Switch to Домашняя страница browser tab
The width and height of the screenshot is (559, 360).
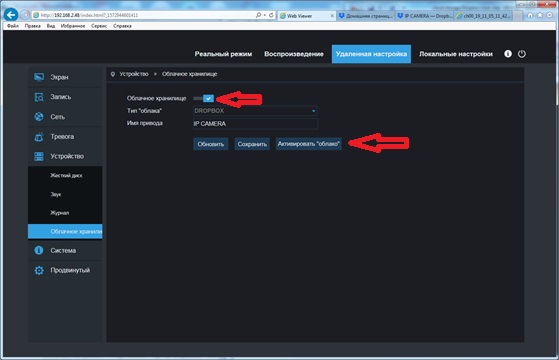click(x=365, y=16)
